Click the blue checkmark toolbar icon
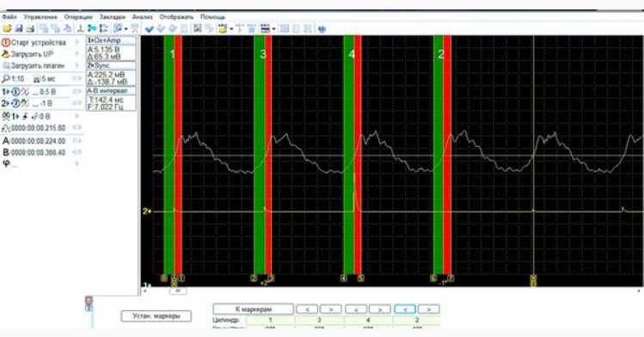The image size is (644, 337). (150, 28)
